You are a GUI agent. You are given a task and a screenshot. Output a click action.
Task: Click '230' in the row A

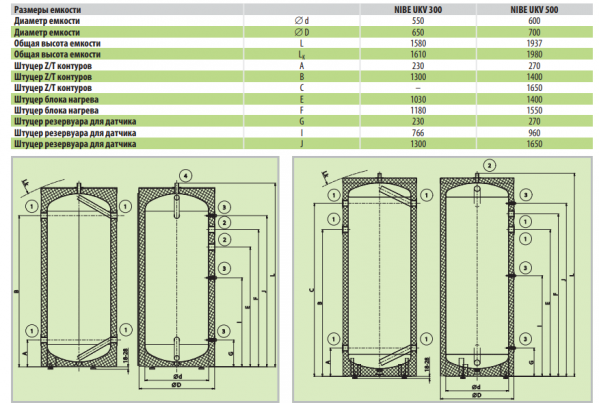pos(418,66)
